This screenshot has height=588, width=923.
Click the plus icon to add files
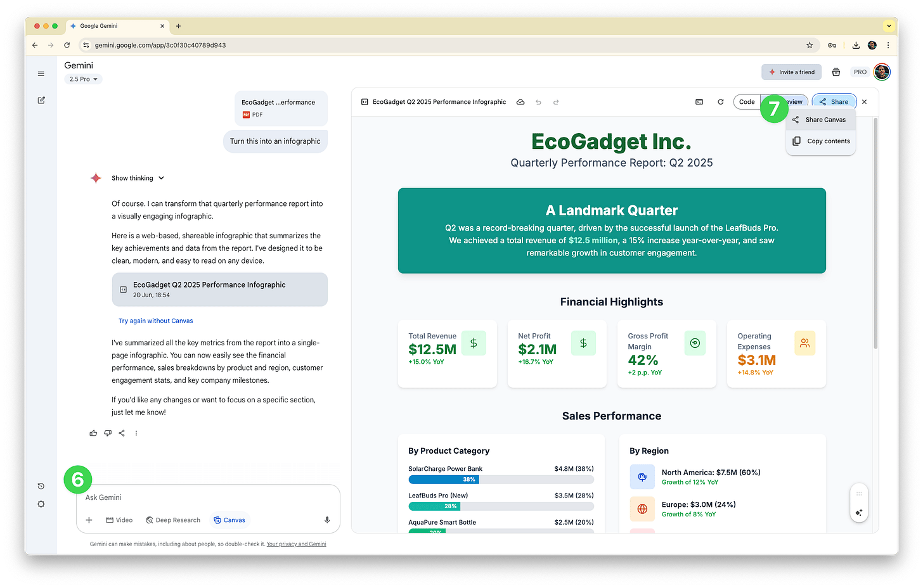click(x=89, y=520)
